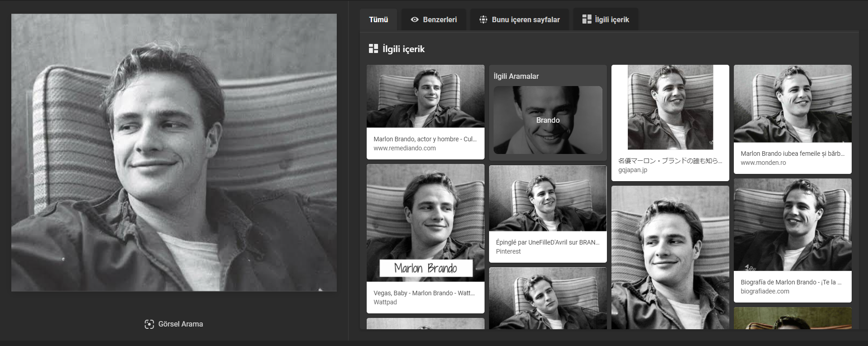Open the Brando related search card
Screen dimensions: 868x346
click(x=548, y=120)
